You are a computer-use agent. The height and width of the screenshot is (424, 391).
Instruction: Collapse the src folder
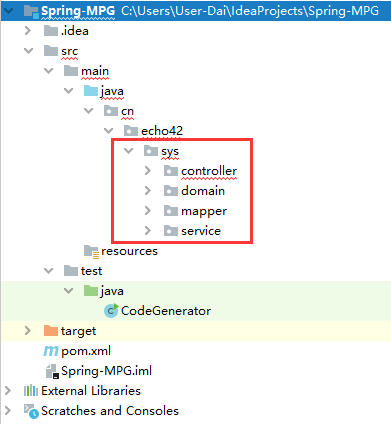[29, 51]
